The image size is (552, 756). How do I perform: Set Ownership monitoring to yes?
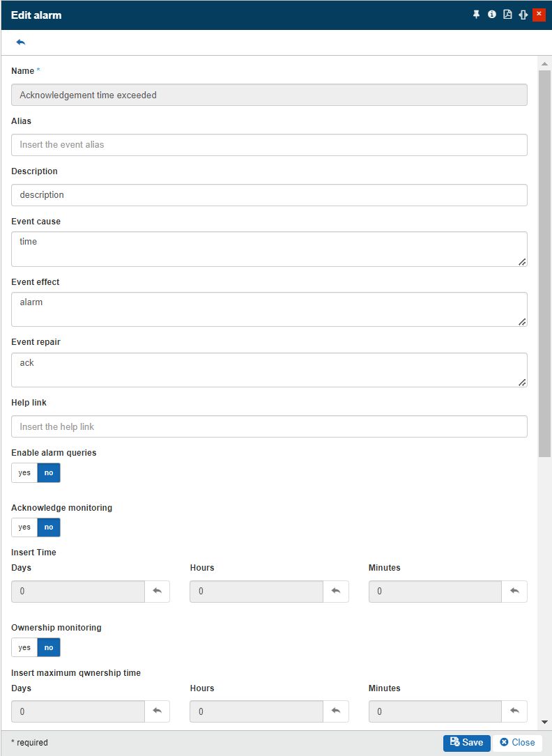[24, 647]
